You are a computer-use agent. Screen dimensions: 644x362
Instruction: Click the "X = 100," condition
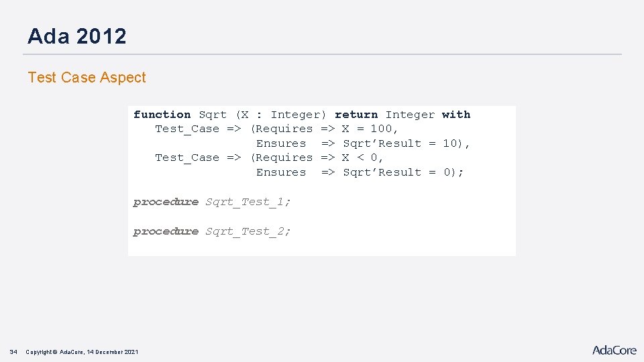370,129
